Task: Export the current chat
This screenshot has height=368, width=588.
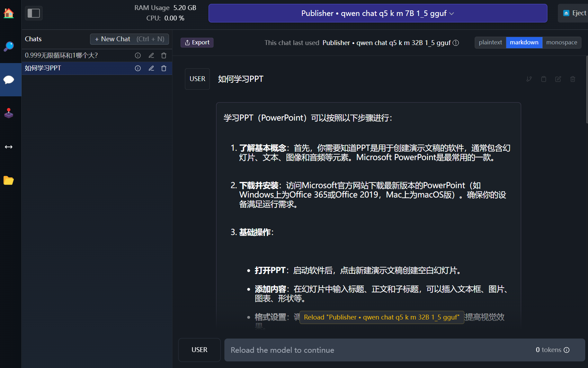Action: [x=197, y=43]
